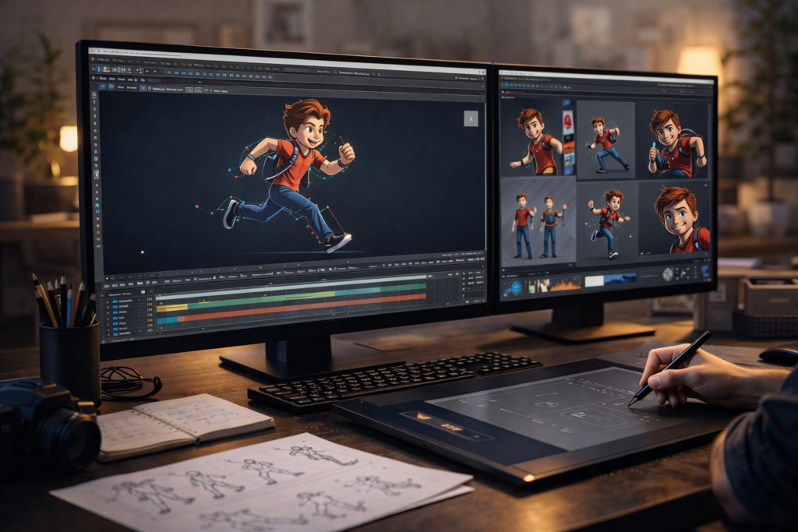Click the red icon in the narrow color strip panel
This screenshot has width=798, height=532.
[568, 121]
